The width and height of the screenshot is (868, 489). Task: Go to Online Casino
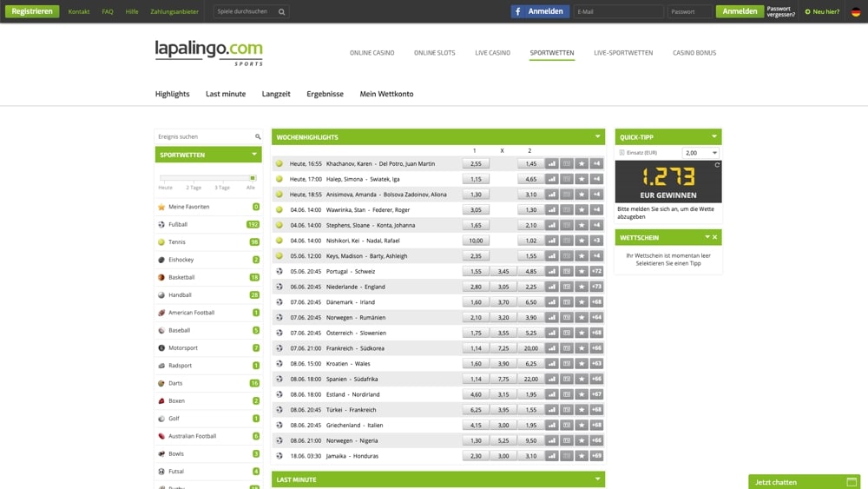(x=372, y=53)
